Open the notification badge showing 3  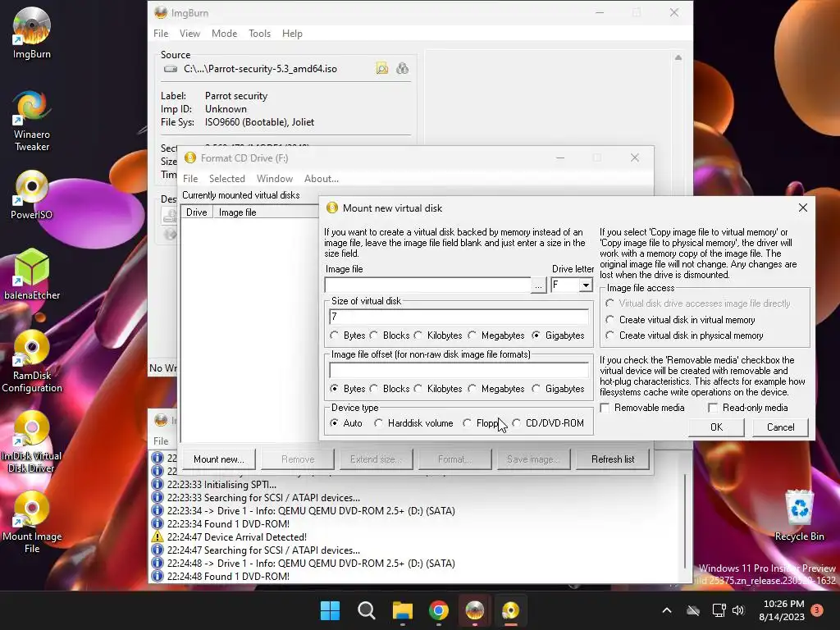coord(817,609)
